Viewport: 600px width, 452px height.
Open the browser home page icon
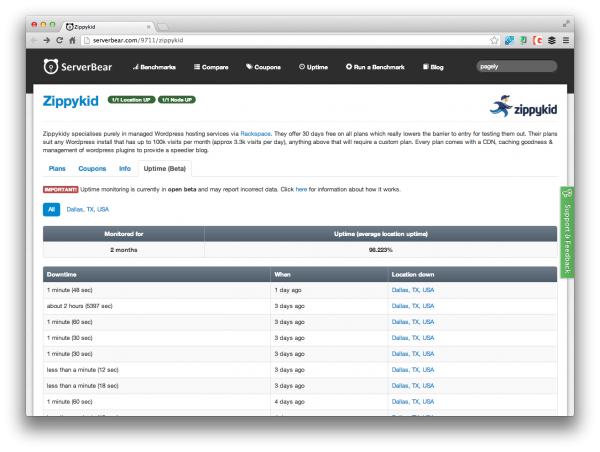[x=72, y=40]
